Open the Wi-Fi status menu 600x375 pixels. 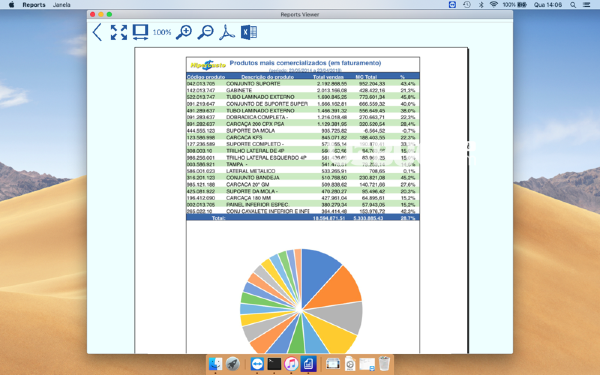pyautogui.click(x=494, y=5)
